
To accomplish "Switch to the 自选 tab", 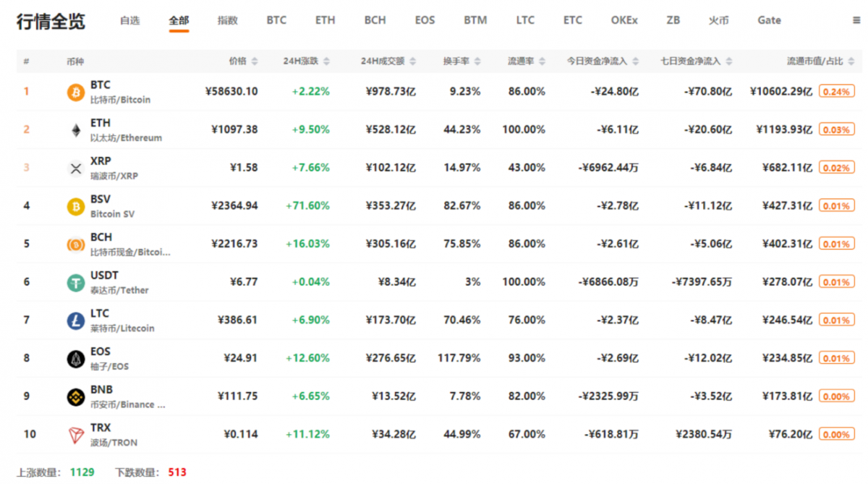I will pos(129,20).
